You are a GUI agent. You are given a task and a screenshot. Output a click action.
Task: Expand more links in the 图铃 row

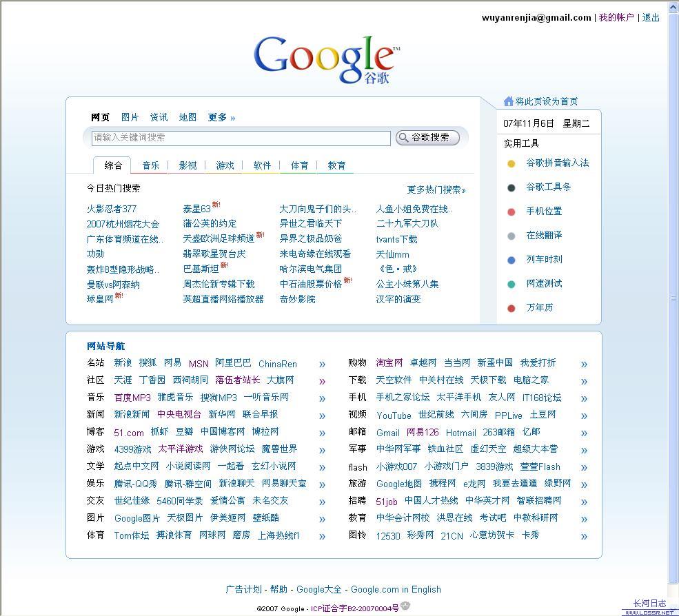(x=584, y=536)
